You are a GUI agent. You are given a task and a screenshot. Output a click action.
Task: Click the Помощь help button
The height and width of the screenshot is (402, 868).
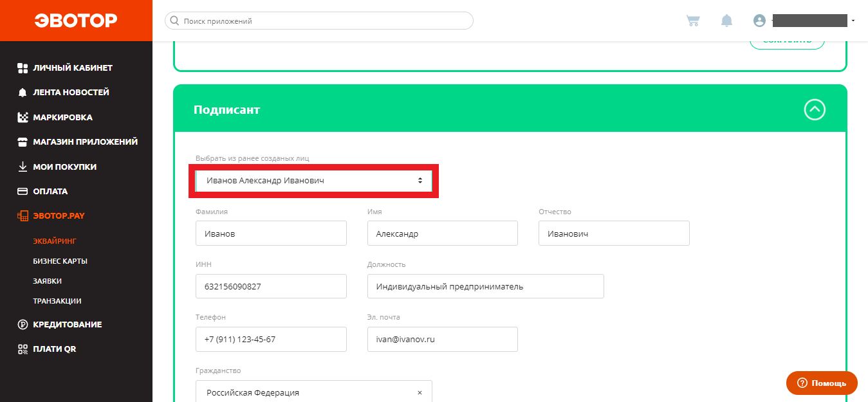(x=822, y=383)
